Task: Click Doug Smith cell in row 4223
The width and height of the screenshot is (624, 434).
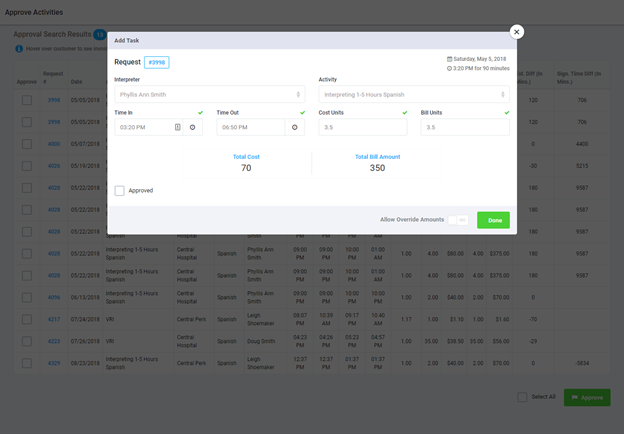Action: 261,341
